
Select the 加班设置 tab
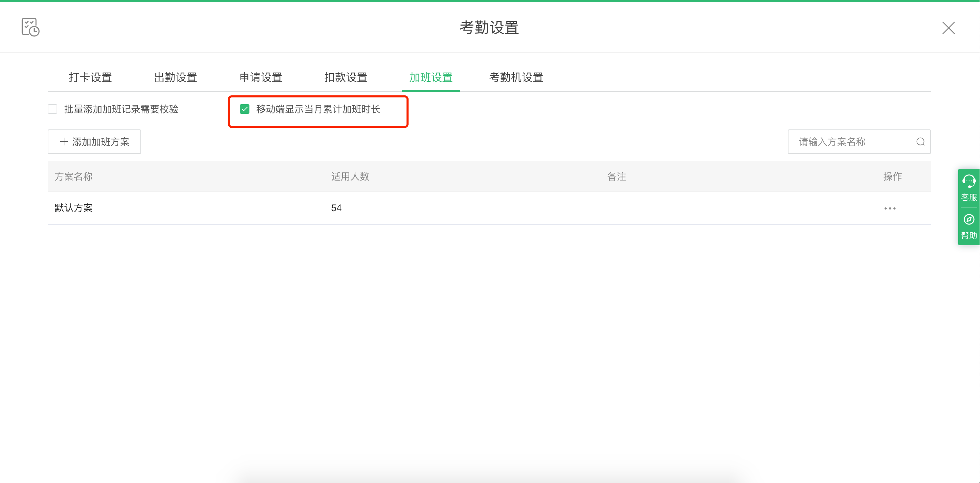[x=431, y=78]
